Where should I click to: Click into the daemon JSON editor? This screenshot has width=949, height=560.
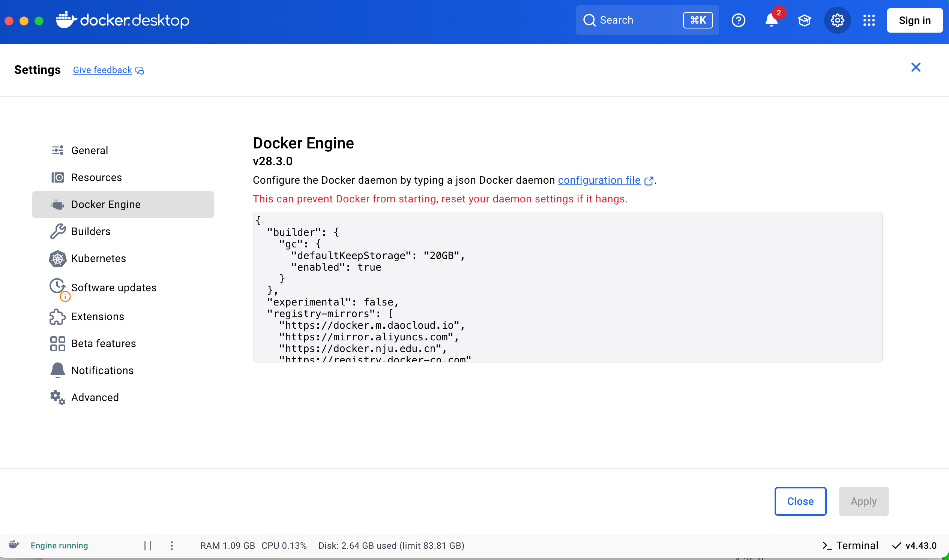568,287
